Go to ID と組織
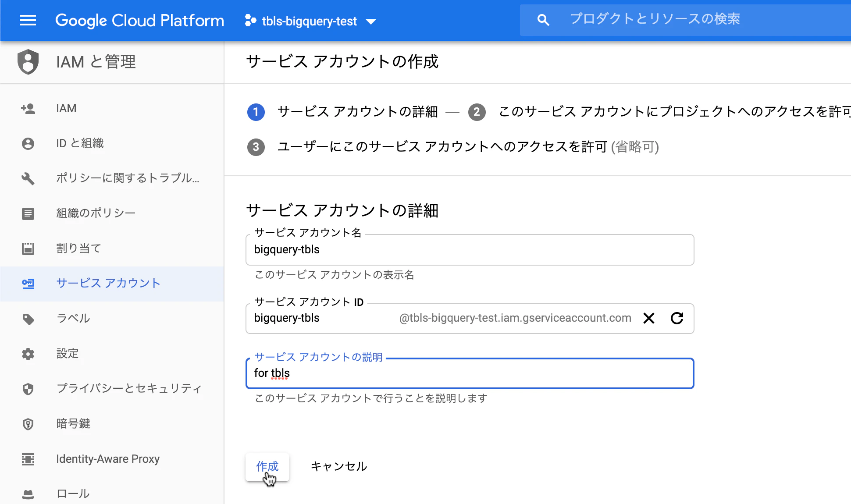Screen dimensions: 851x504 pos(112,143)
